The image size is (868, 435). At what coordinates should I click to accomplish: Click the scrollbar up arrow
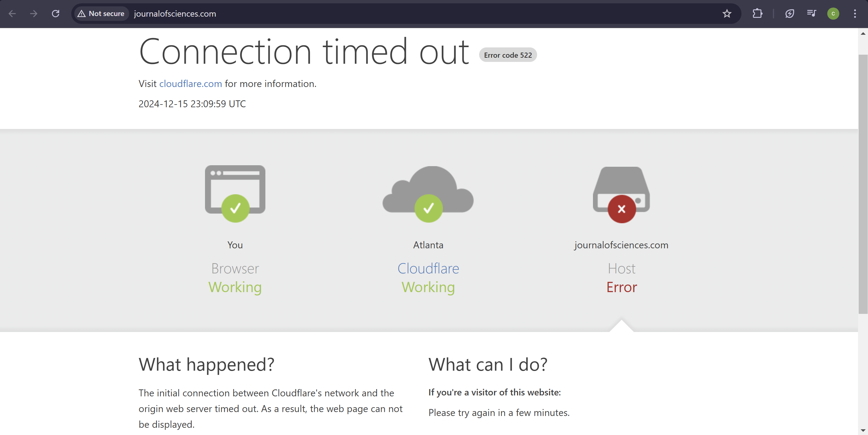tap(863, 34)
